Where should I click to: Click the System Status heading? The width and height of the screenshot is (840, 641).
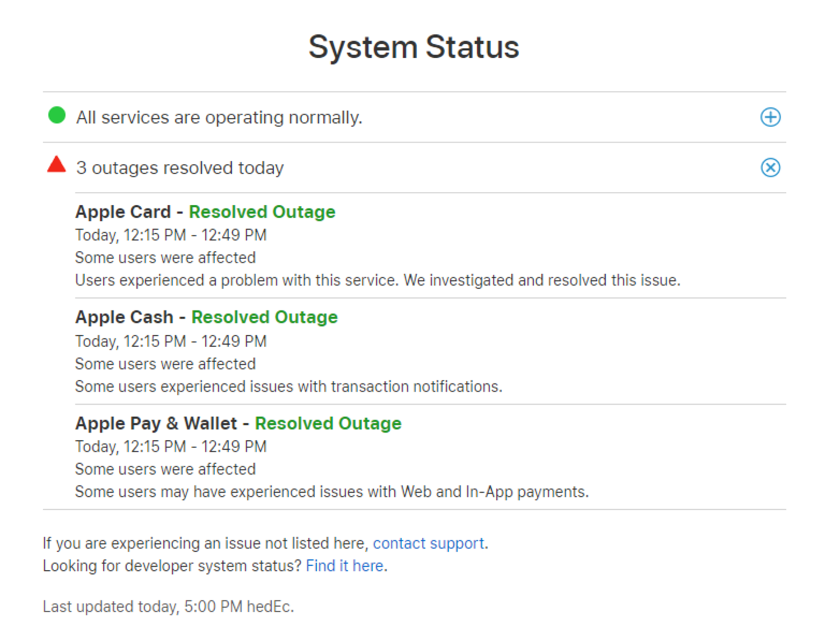[x=414, y=47]
